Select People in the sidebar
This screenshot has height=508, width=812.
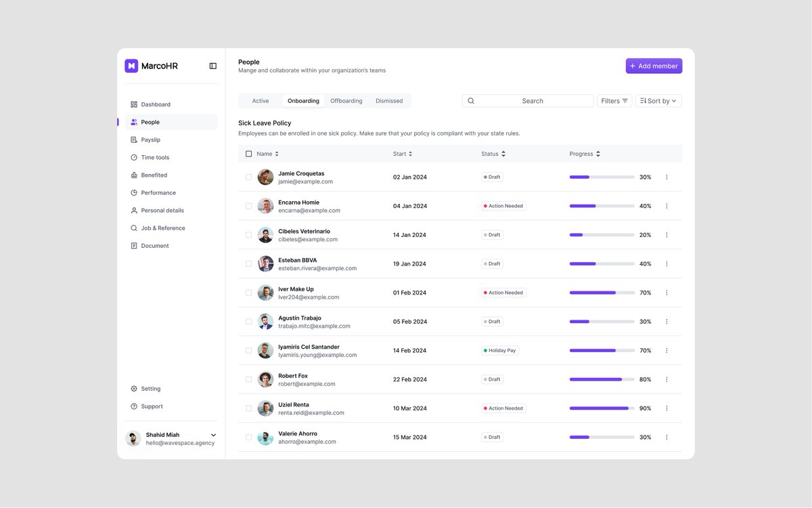click(171, 122)
